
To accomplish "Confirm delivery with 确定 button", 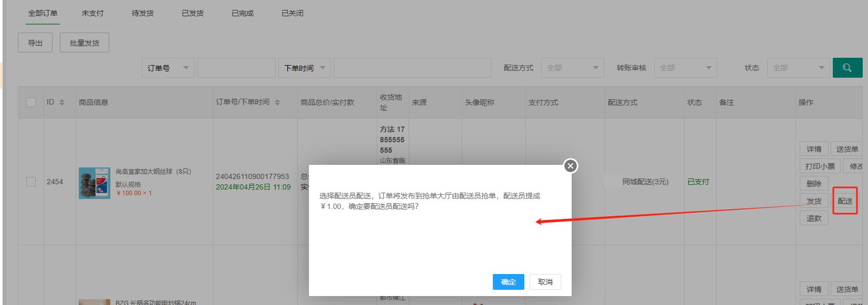I will pos(508,282).
